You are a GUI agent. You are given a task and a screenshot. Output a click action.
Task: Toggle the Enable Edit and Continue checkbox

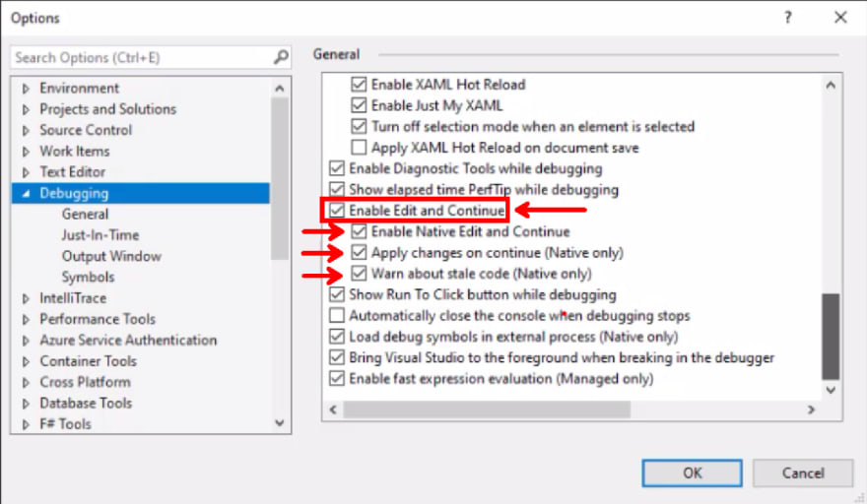coord(337,211)
